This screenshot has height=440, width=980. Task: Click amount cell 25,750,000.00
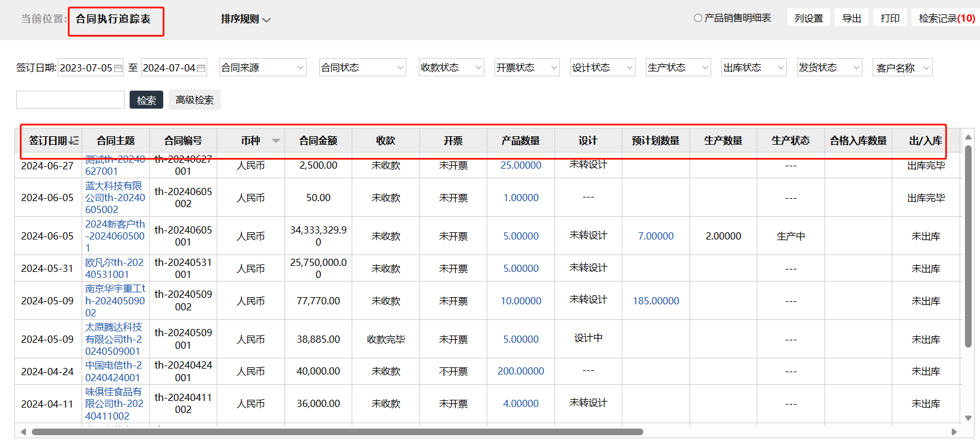click(x=318, y=268)
